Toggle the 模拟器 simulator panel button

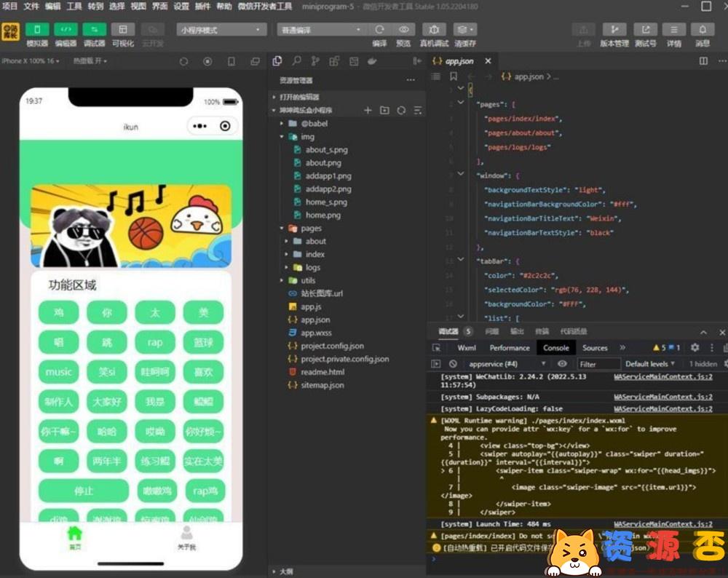click(x=37, y=30)
